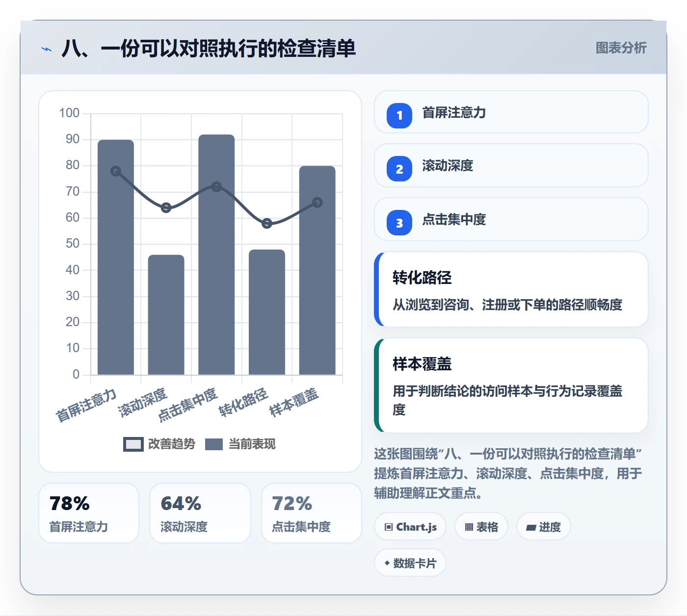Toggle the 改善趋势 legend swatch
The width and height of the screenshot is (687, 616).
click(x=133, y=444)
